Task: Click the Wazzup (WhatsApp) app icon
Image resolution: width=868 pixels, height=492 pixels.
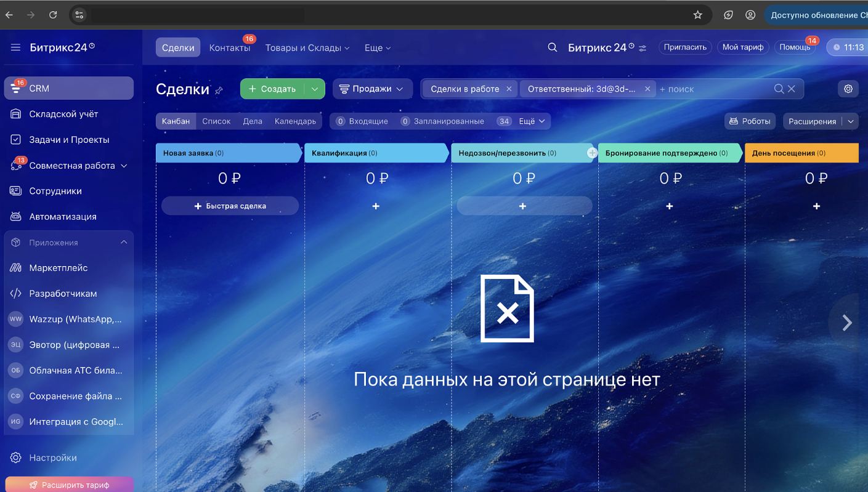Action: coord(15,319)
